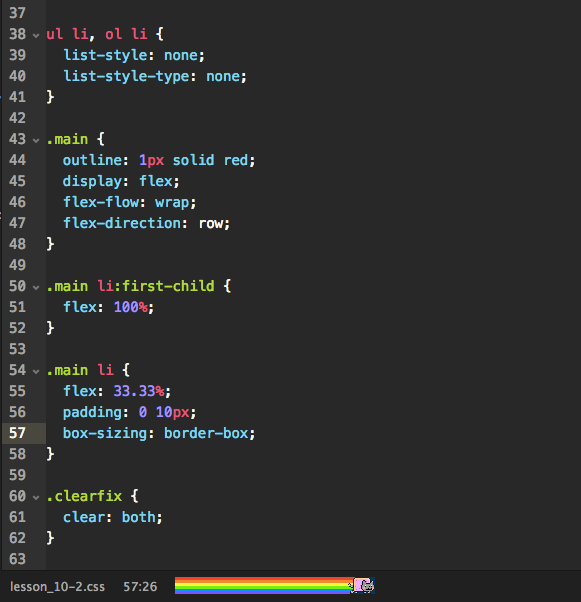This screenshot has width=581, height=602.
Task: Click the rainbow scroll progress bar
Action: point(275,585)
